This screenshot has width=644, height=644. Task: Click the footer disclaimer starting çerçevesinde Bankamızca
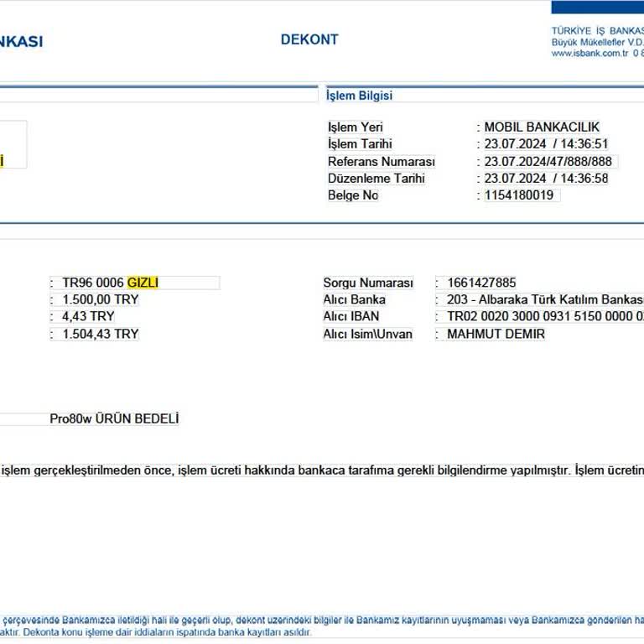322,620
